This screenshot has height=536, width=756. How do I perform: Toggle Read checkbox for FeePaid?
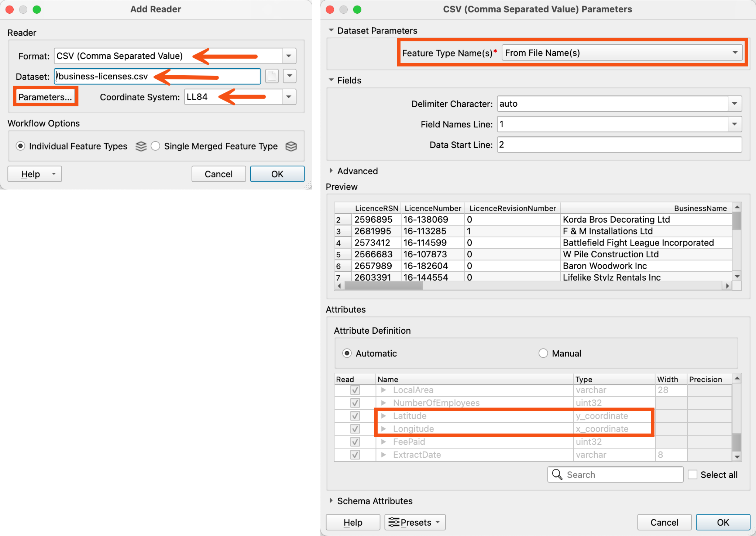pyautogui.click(x=355, y=442)
